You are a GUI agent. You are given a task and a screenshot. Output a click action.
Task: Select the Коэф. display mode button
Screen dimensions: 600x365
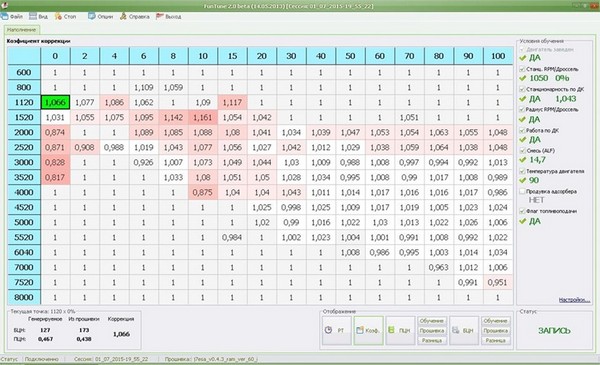[368, 331]
